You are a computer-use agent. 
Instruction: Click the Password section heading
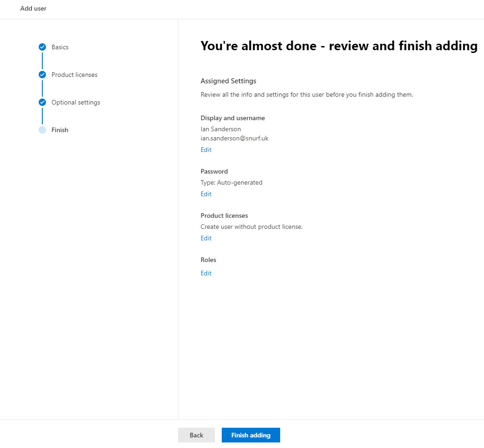pos(214,171)
